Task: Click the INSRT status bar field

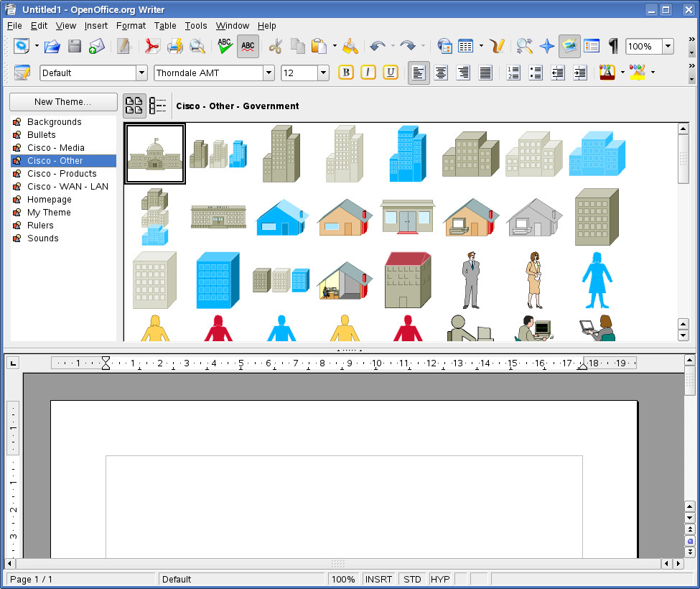Action: 378,579
